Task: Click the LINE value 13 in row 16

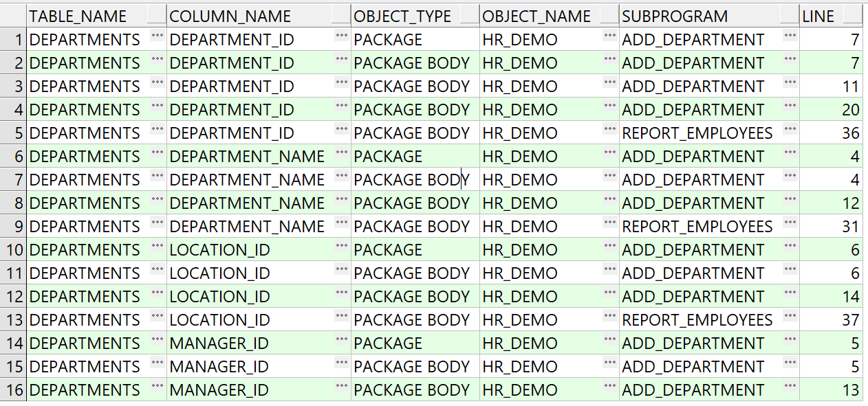Action: click(851, 390)
